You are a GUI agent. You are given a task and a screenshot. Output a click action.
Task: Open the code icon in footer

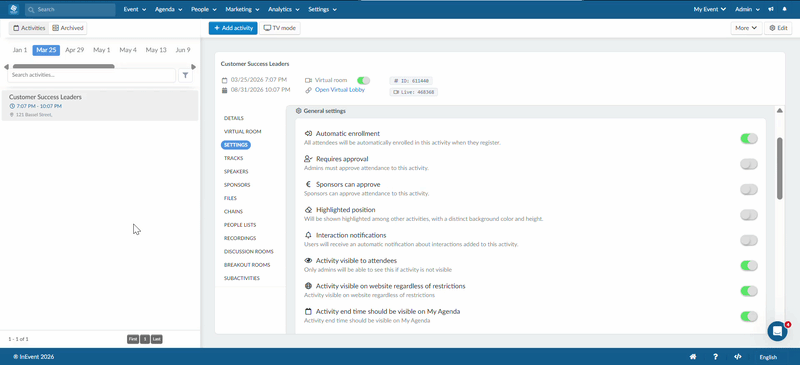[x=737, y=357]
